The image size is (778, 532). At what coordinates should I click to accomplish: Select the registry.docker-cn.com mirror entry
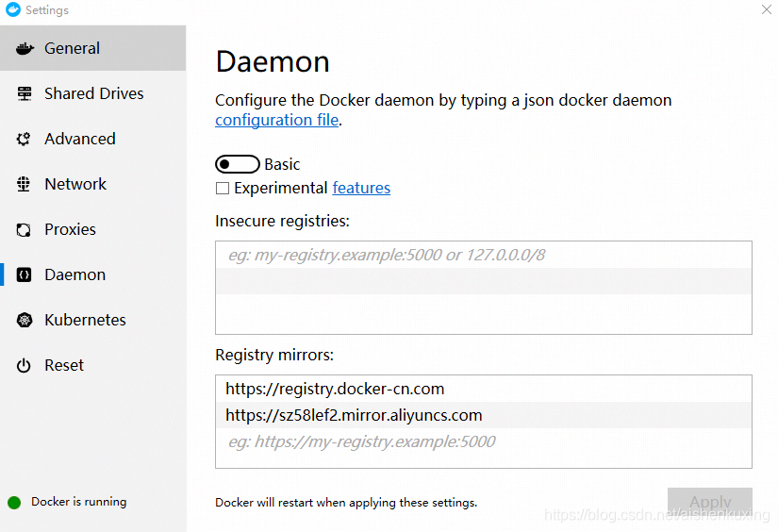[484, 389]
